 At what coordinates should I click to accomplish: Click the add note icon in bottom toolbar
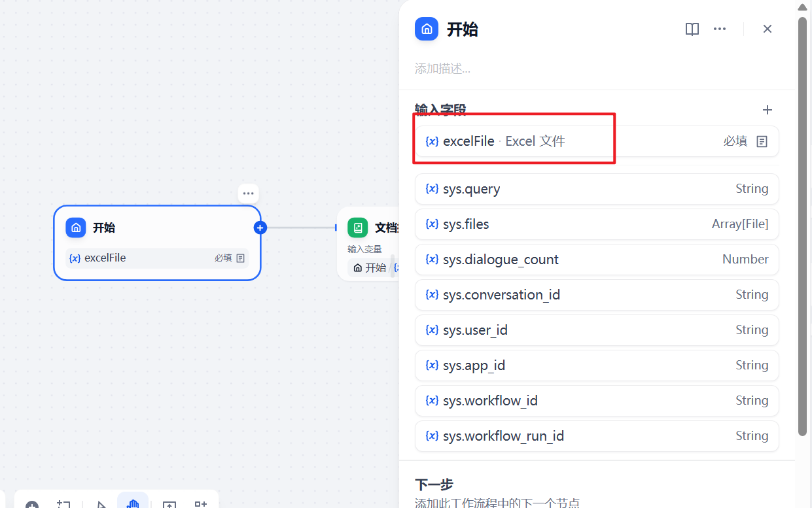pos(63,504)
